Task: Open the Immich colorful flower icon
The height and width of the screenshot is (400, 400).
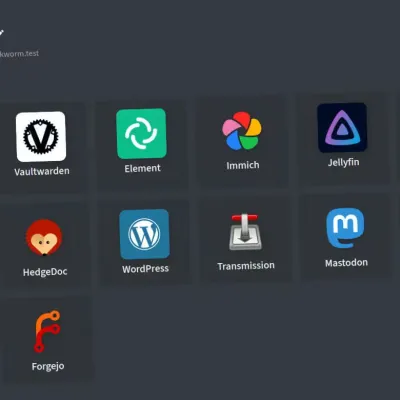Action: coord(242,131)
